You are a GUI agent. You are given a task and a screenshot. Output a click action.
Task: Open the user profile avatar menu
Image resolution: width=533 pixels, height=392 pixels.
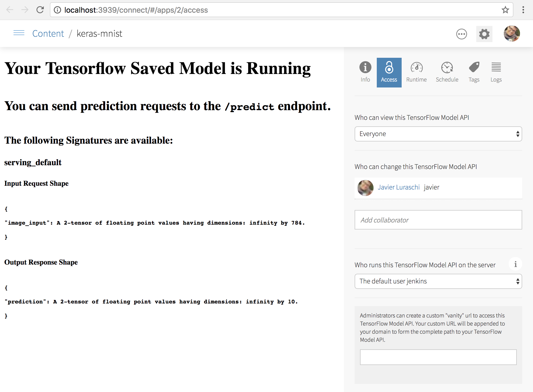coord(512,34)
